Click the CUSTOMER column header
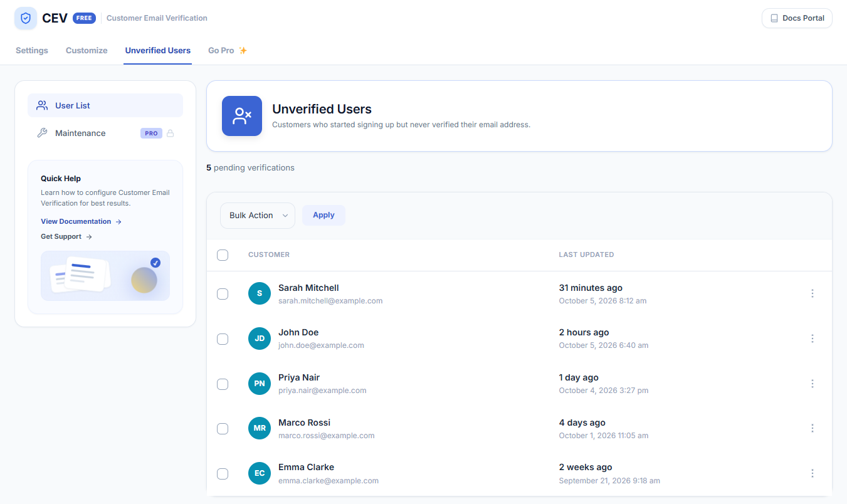847x504 pixels. pyautogui.click(x=269, y=255)
